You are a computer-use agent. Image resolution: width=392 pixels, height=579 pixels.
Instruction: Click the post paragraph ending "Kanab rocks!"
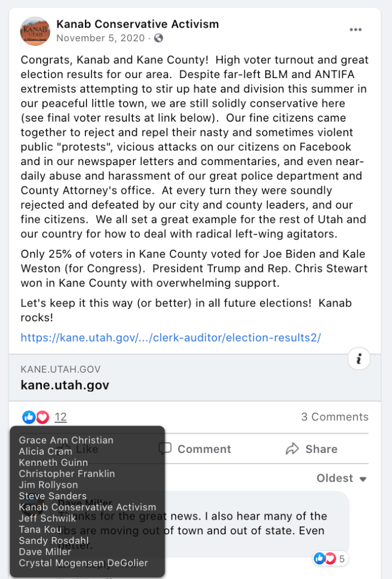186,310
